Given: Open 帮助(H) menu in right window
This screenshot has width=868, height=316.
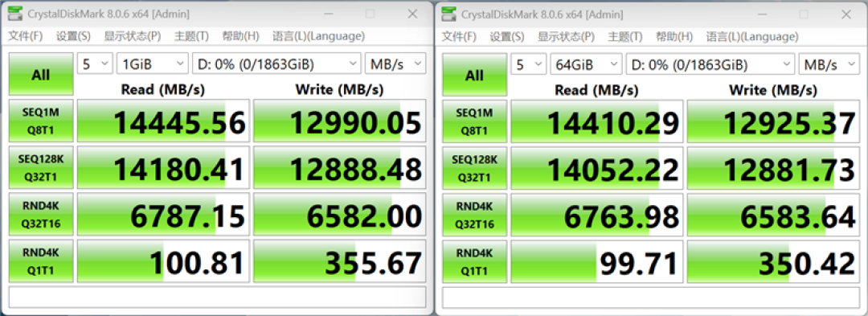Looking at the screenshot, I should (674, 36).
